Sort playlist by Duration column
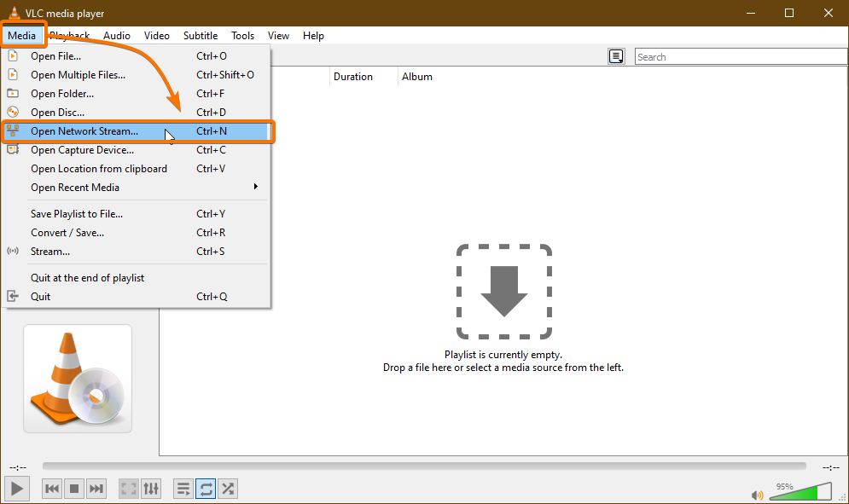The height and width of the screenshot is (504, 849). (353, 77)
